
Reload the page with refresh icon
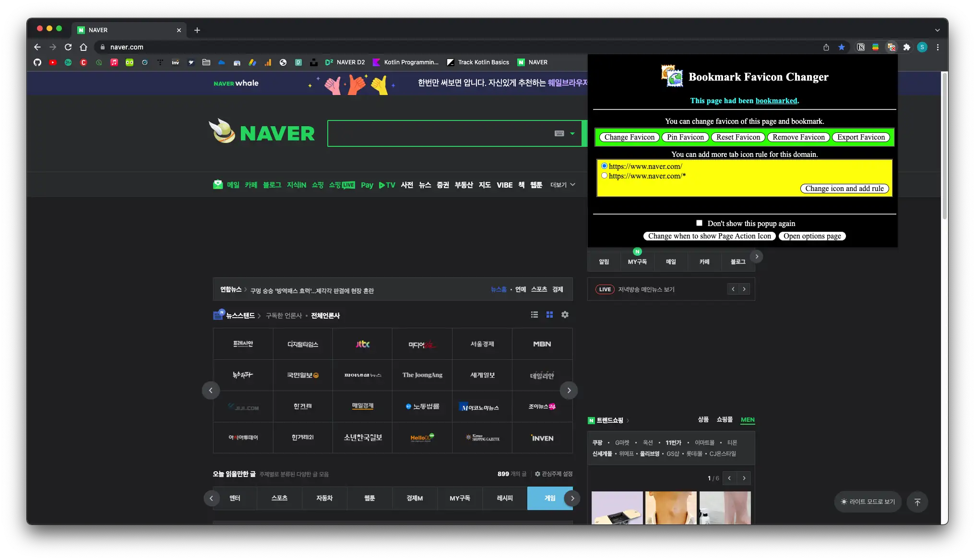[x=68, y=47]
